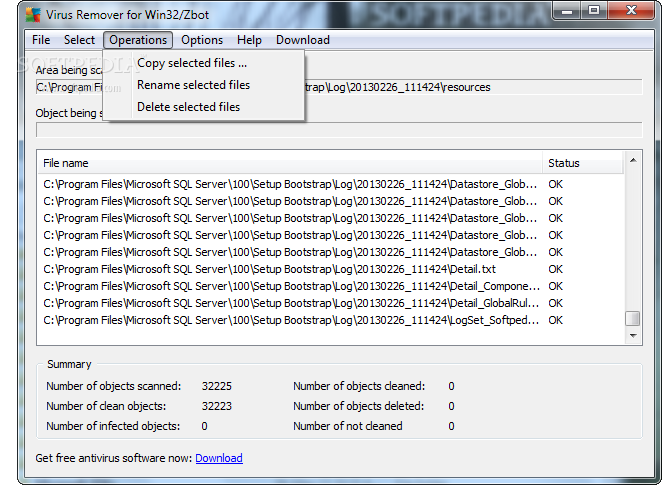
Task: Click the Area being scanned path field
Action: (x=339, y=87)
